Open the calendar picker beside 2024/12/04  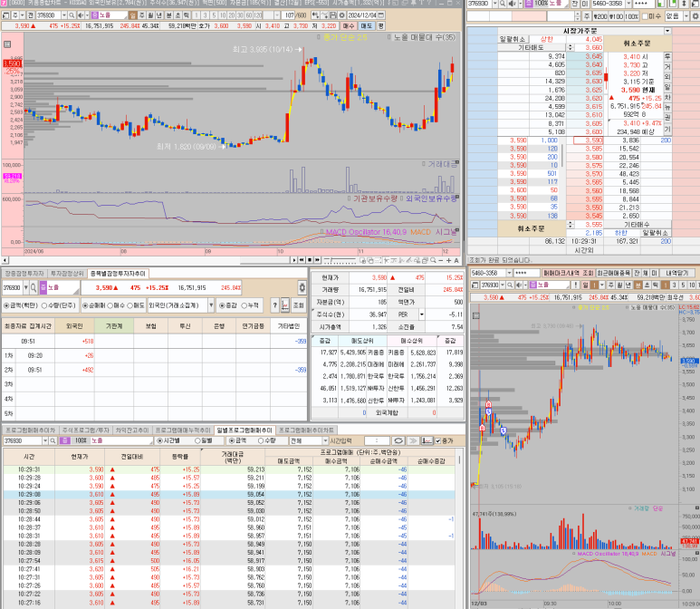381,15
